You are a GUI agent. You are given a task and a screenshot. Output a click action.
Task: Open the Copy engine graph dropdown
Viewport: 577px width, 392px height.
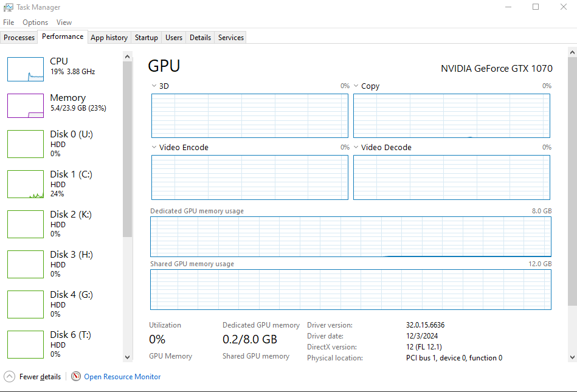356,86
